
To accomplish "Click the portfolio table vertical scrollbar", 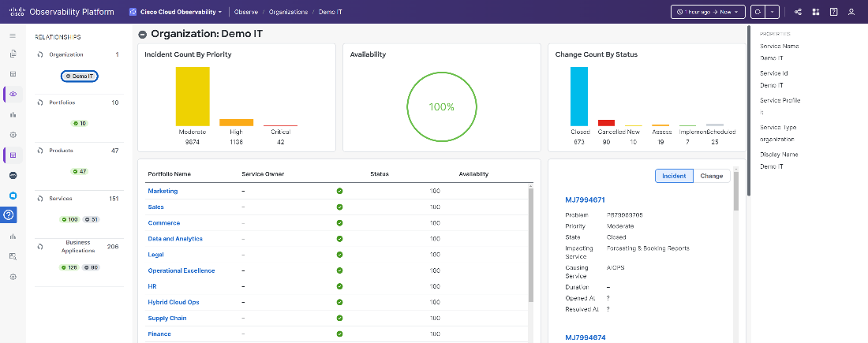I will [530, 244].
